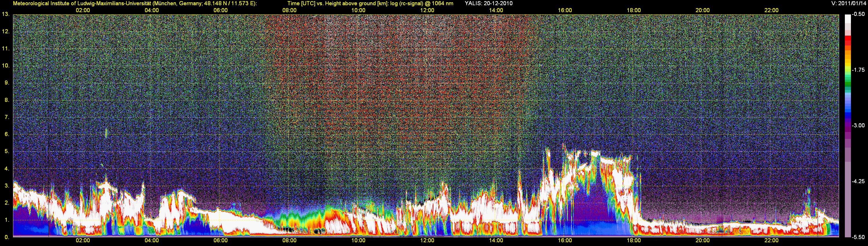This screenshot has width=868, height=246.
Task: Click the 'YALIS: 20-12-2010' date label
Action: pos(489,3)
